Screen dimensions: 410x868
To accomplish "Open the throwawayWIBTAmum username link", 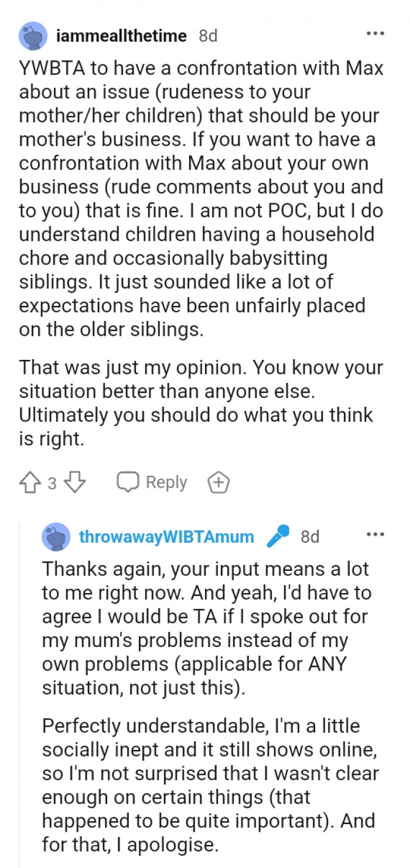I will pos(169,535).
